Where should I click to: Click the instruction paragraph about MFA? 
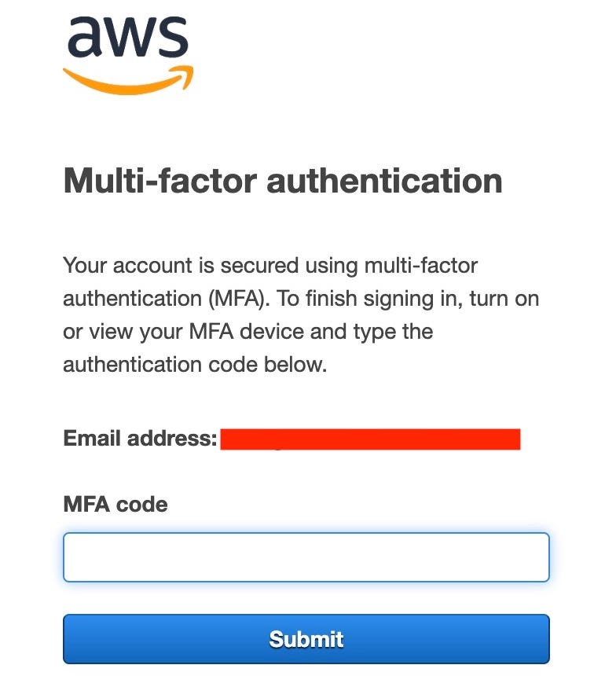pos(301,314)
